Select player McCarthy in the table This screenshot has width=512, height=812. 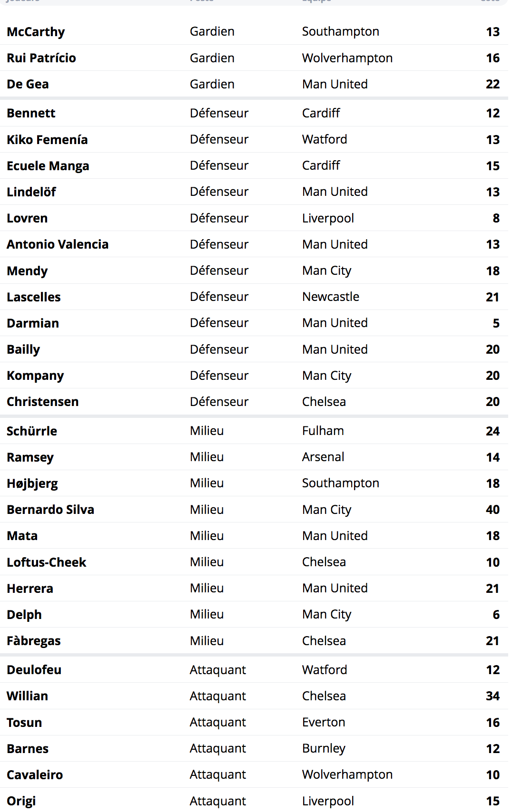254,32
